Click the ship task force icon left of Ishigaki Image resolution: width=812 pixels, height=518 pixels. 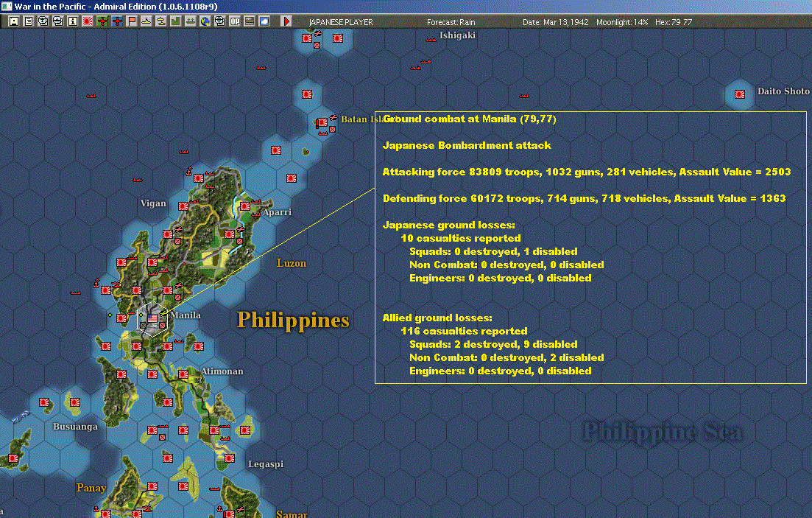click(x=431, y=39)
